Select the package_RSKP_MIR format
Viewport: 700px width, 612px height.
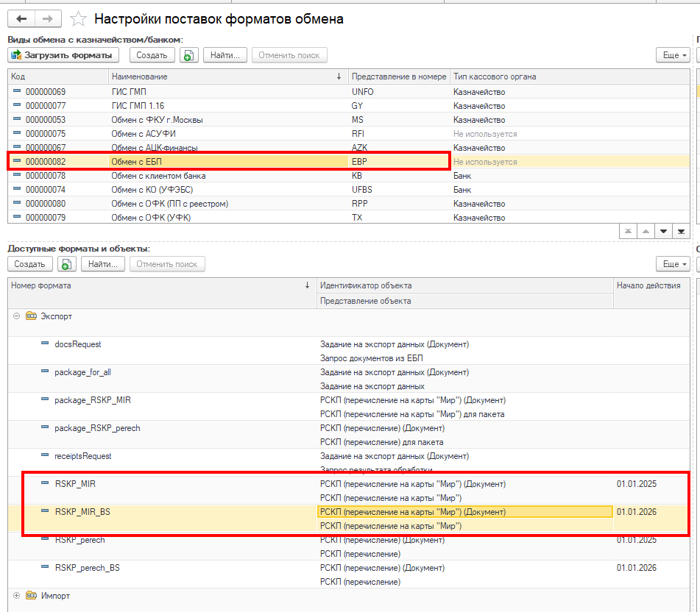click(x=349, y=407)
